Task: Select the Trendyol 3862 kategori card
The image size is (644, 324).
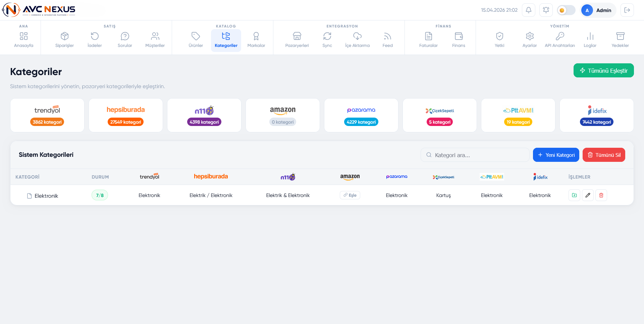Action: pos(47,115)
